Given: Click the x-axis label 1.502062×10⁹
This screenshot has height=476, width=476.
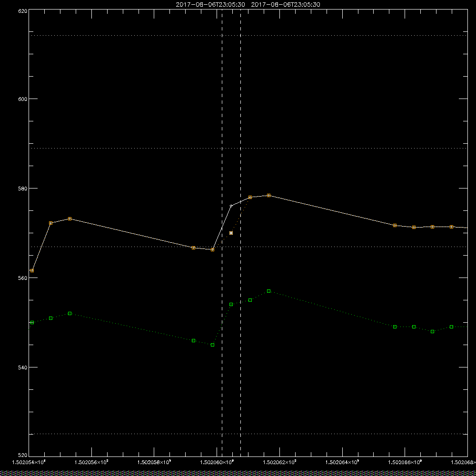Looking at the screenshot, I should coord(279,462).
